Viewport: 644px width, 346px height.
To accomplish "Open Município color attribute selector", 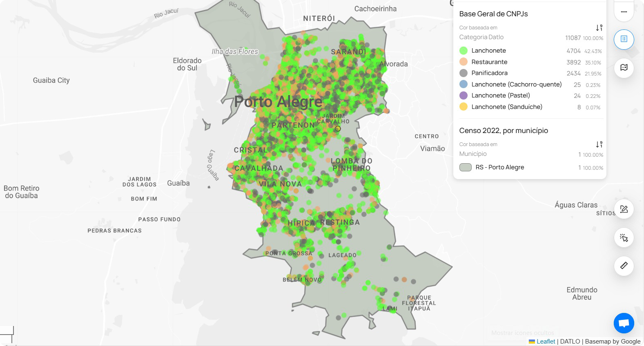I will [x=472, y=154].
